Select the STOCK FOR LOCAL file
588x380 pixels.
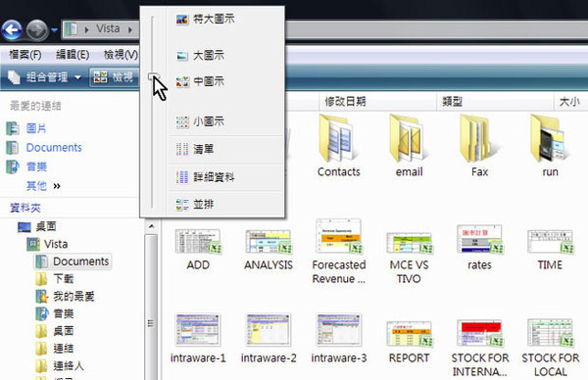pos(550,348)
